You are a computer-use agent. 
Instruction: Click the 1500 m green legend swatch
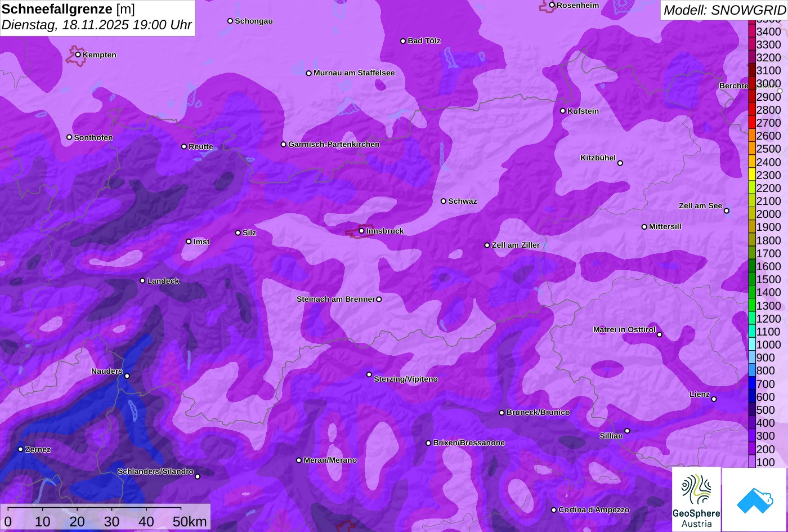tap(751, 279)
